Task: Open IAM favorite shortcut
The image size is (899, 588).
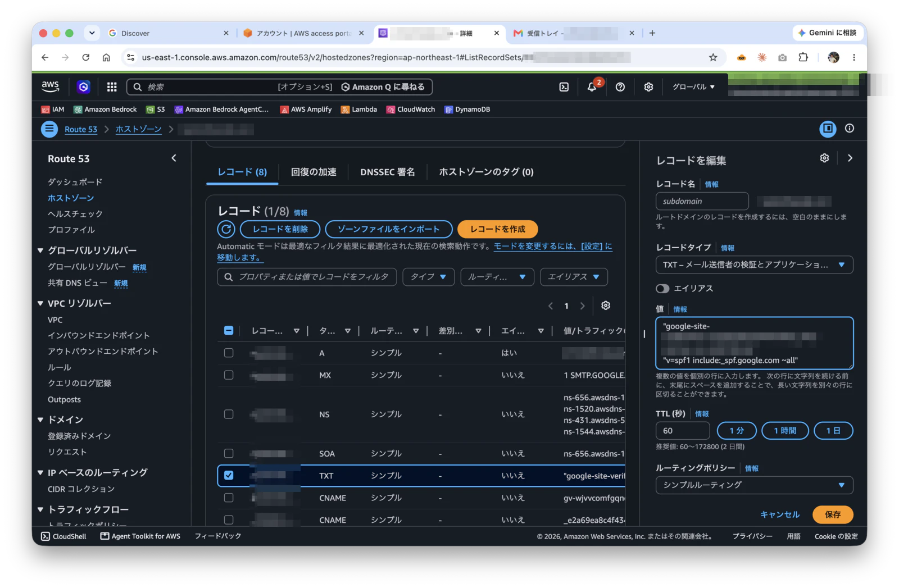Action: (53, 110)
